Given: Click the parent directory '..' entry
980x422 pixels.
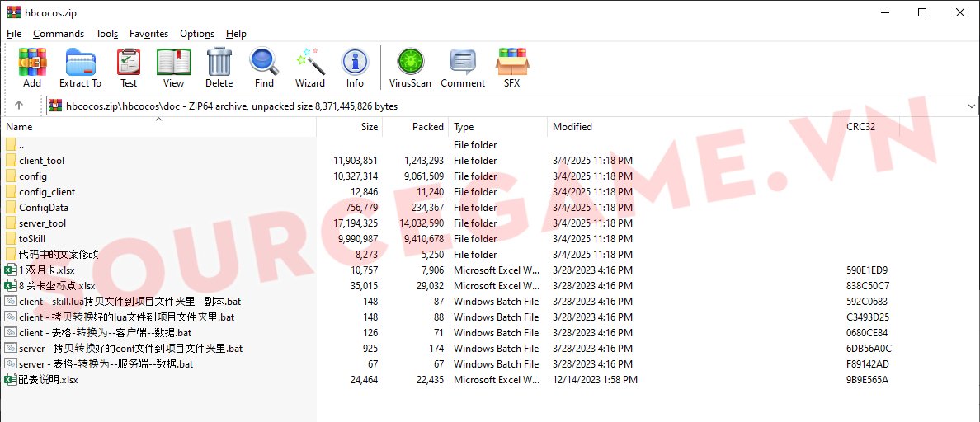Looking at the screenshot, I should pos(21,145).
